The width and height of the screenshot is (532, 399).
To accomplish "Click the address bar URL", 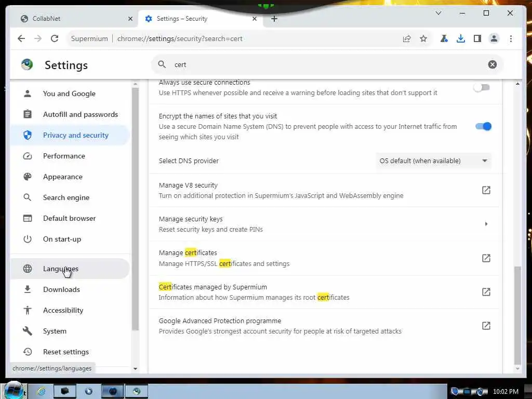I will 180,38.
